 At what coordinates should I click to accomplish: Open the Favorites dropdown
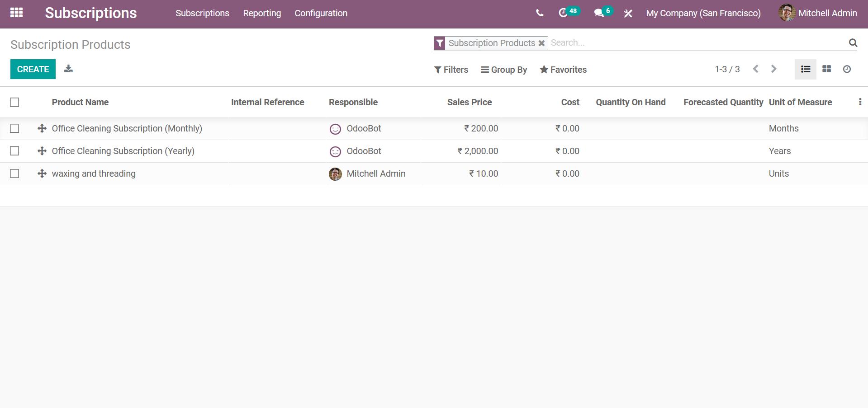click(x=563, y=70)
